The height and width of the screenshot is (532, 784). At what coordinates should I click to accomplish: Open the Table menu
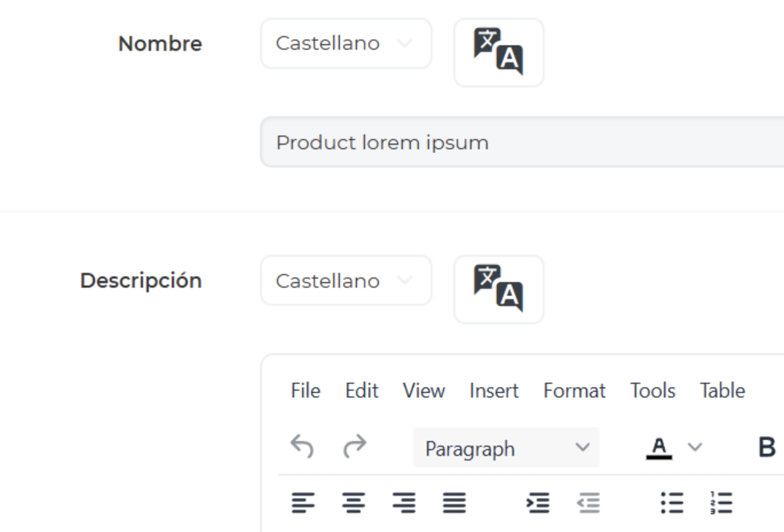[723, 391]
